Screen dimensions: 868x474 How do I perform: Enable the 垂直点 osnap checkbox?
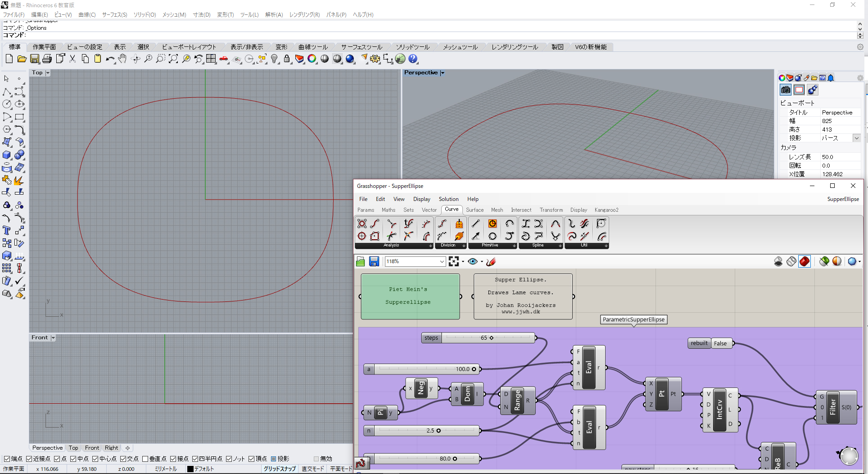145,459
